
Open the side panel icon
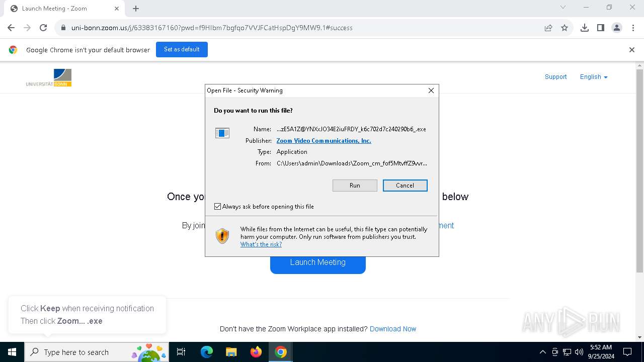pos(601,28)
